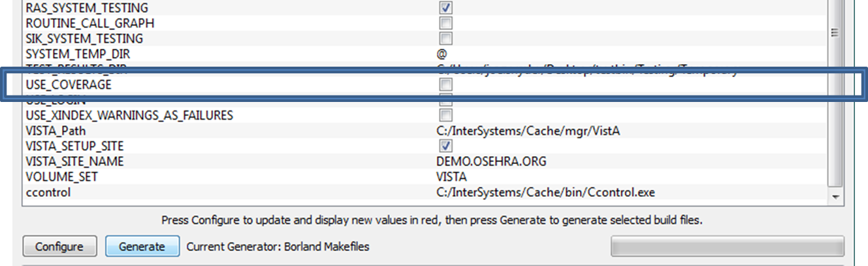Click the scrollbar down arrow
The height and width of the screenshot is (266, 868).
coord(835,196)
